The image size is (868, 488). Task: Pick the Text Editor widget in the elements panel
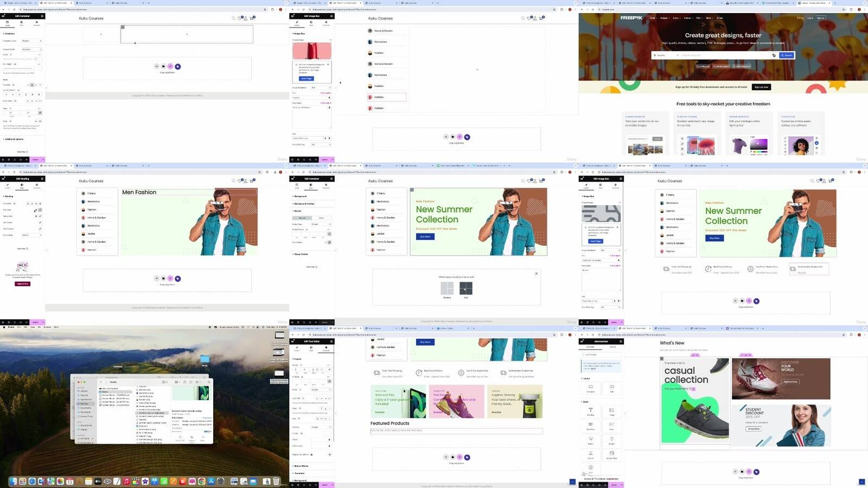(591, 426)
